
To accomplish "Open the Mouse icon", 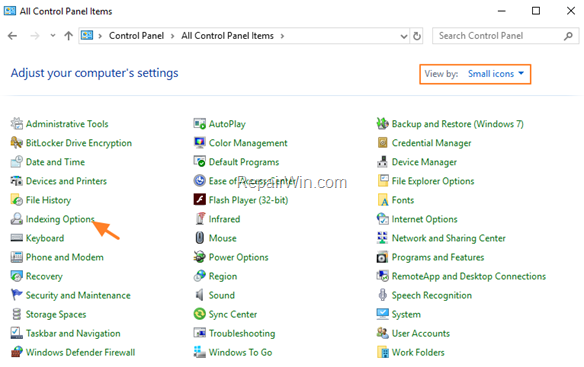I will (x=200, y=238).
